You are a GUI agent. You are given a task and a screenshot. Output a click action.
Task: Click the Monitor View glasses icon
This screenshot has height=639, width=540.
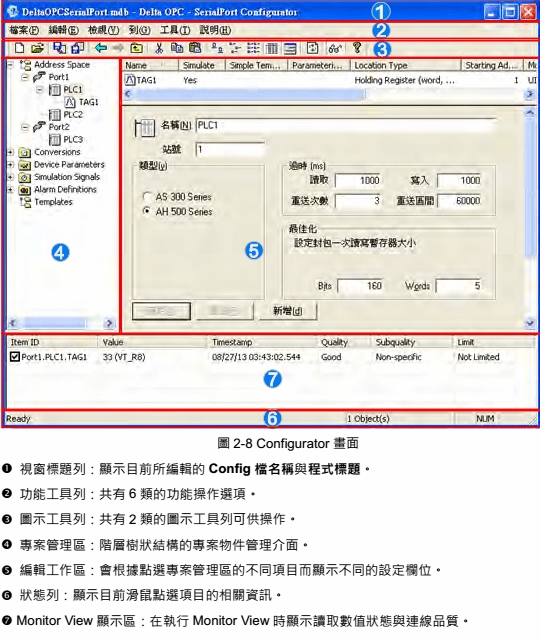[x=335, y=49]
